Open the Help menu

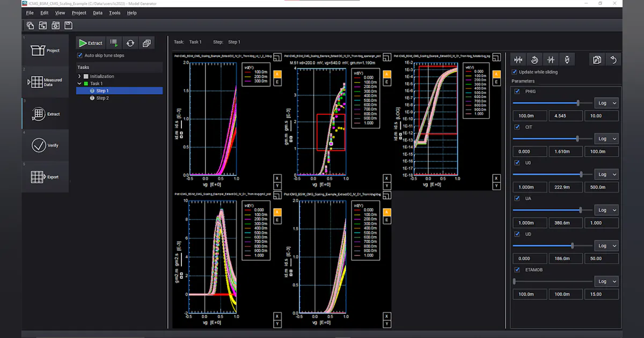click(132, 13)
